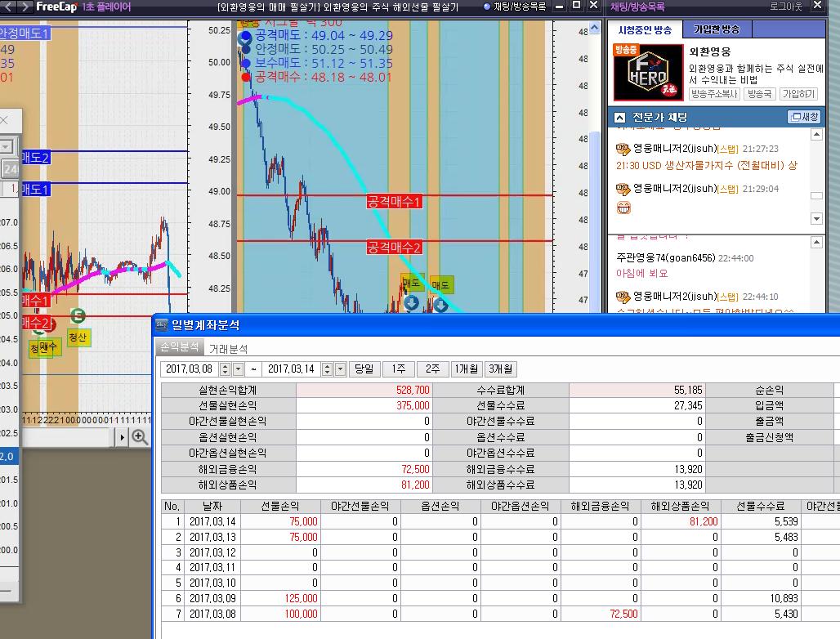840x639 pixels.
Task: Click the forward arrow in FreeCap title bar
Action: click(25, 7)
